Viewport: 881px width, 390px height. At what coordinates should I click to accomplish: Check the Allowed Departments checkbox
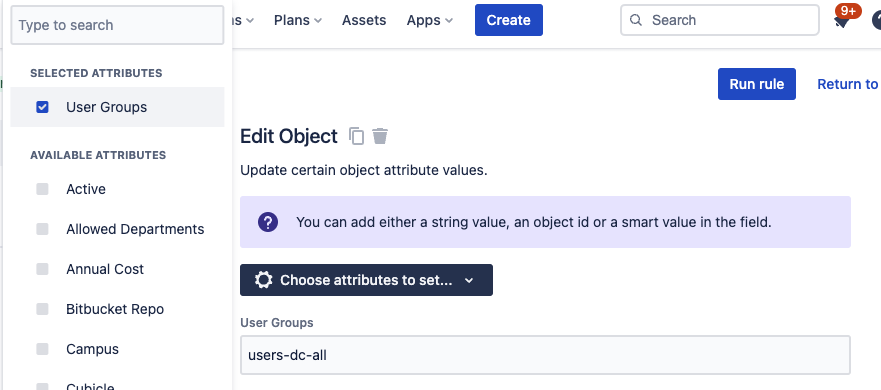click(x=42, y=229)
